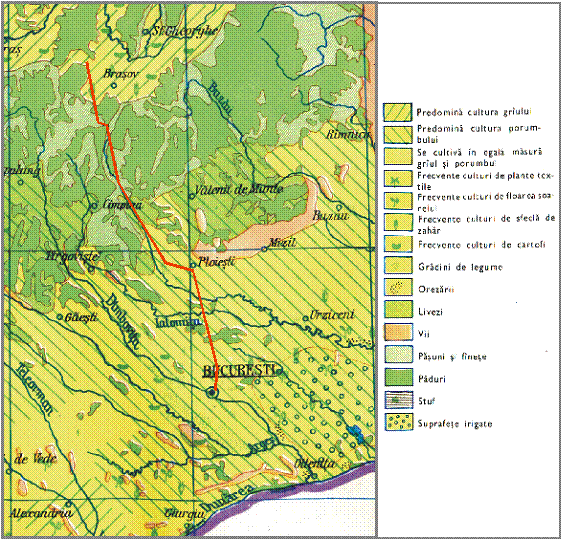
Task: Click the Alexandria town marker
Action: [x=69, y=503]
